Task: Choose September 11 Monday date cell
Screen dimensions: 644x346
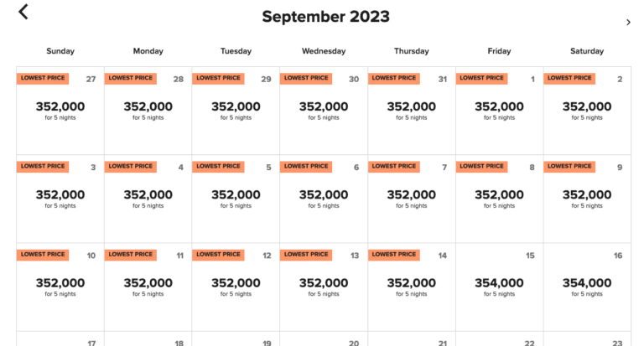Action: [x=148, y=287]
